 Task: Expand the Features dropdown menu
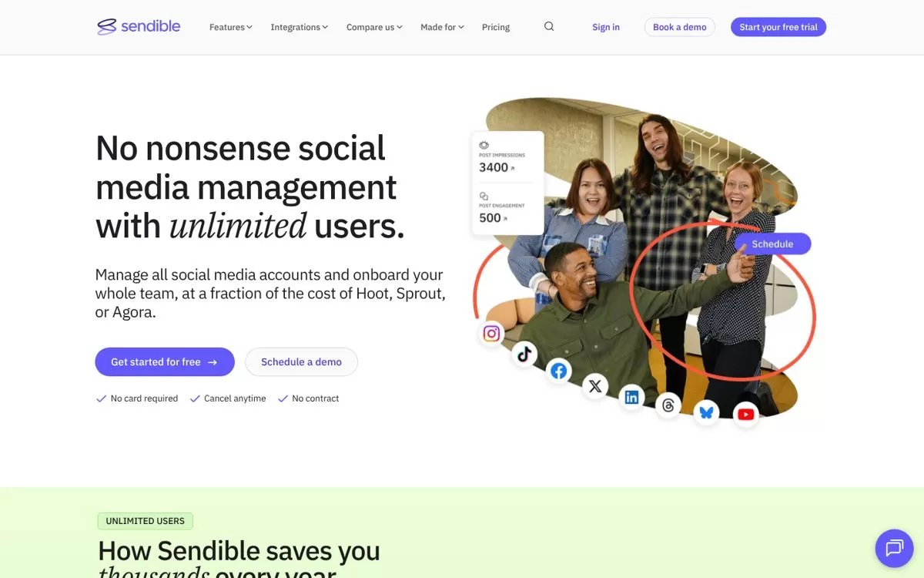tap(231, 27)
